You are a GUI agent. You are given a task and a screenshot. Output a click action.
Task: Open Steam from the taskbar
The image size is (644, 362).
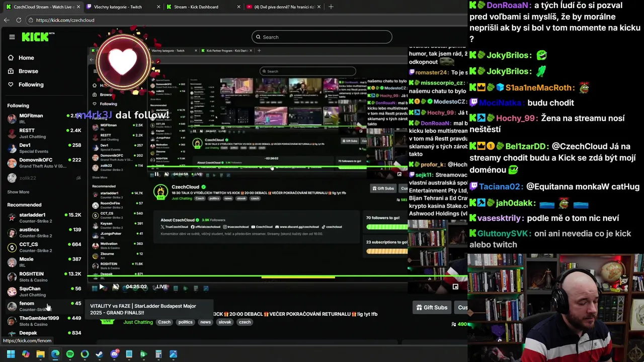coord(99,354)
